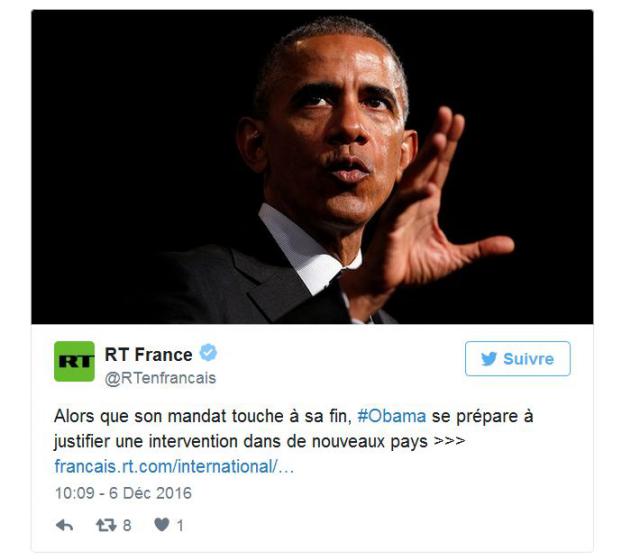The image size is (640, 559).
Task: Click the retweet count 8
Action: (x=127, y=526)
